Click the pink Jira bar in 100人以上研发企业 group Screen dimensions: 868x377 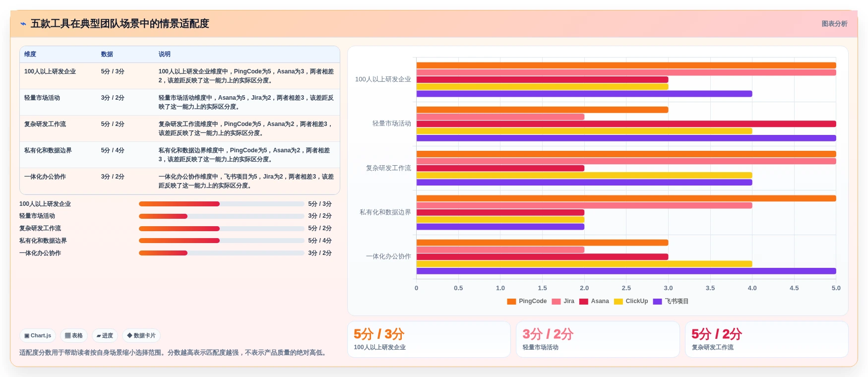(x=626, y=72)
